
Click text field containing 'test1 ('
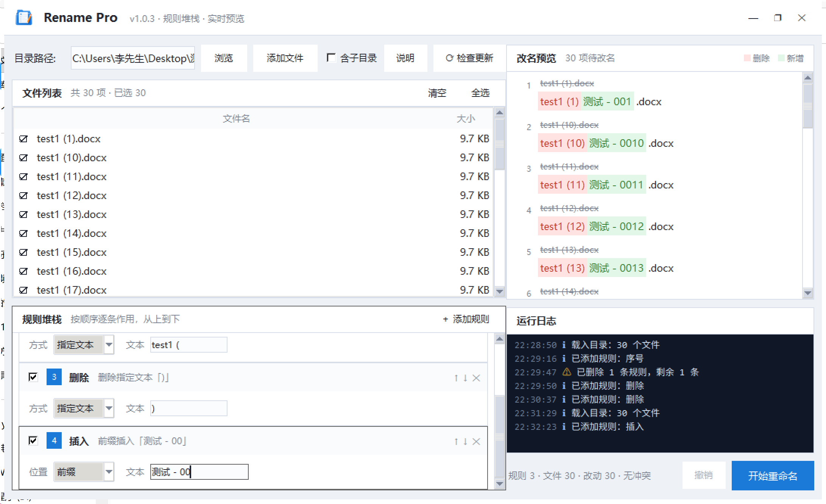(189, 345)
